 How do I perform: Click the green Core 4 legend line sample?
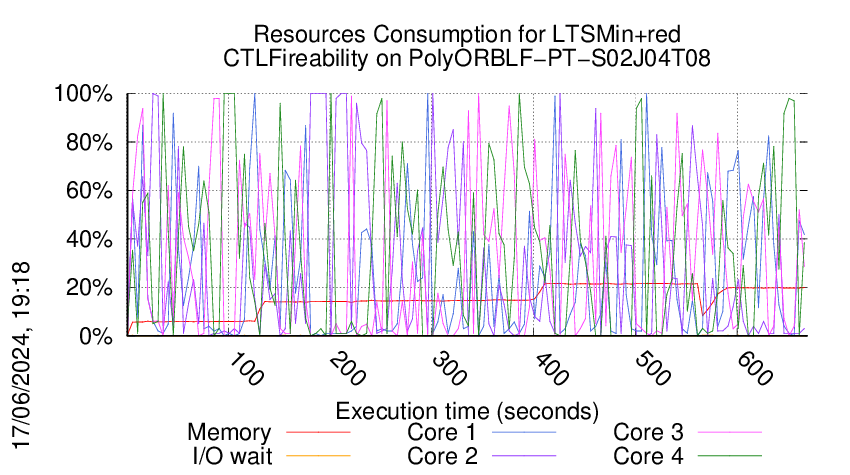coord(730,456)
